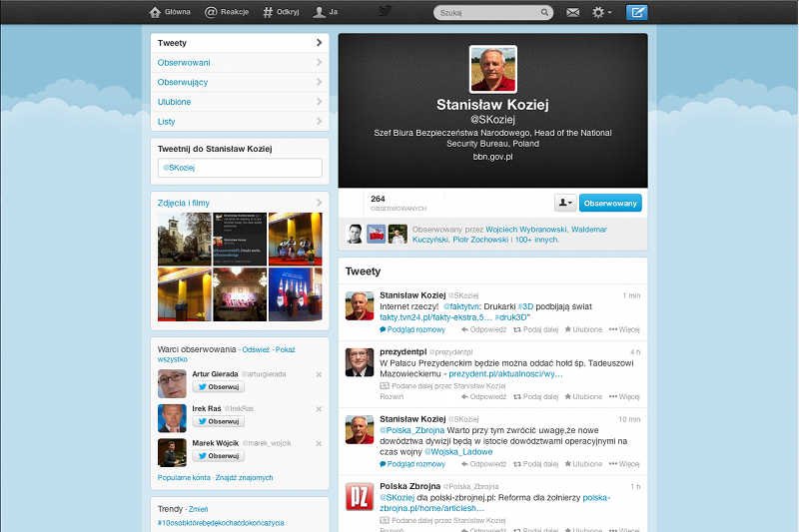Dismiss Marek Wójcik suggestion

pyautogui.click(x=319, y=443)
